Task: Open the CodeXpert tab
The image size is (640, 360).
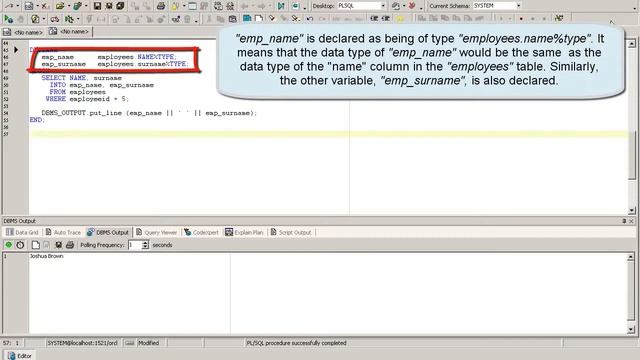Action: coord(202,232)
